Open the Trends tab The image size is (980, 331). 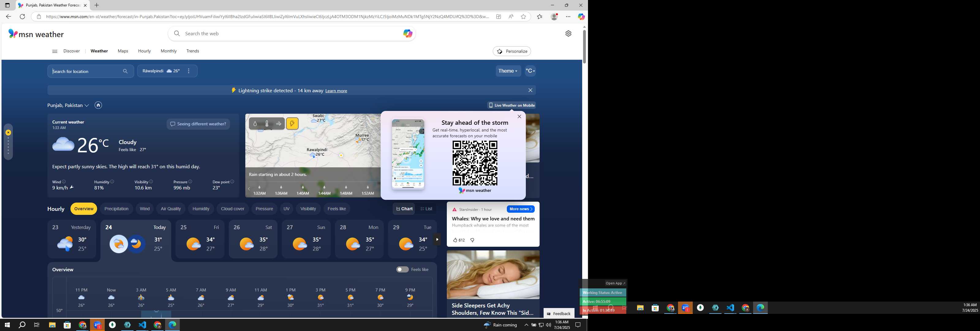tap(193, 51)
